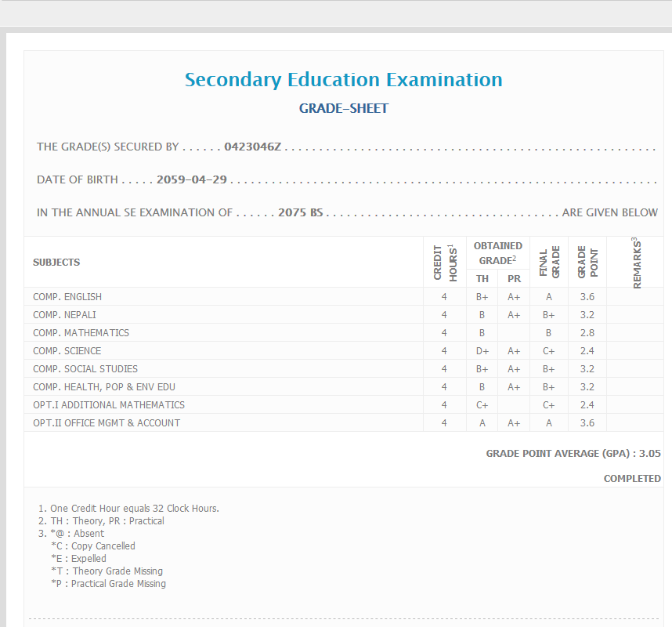Click the SUBJECTS column header
Viewport: 672px width, 627px height.
coord(56,263)
